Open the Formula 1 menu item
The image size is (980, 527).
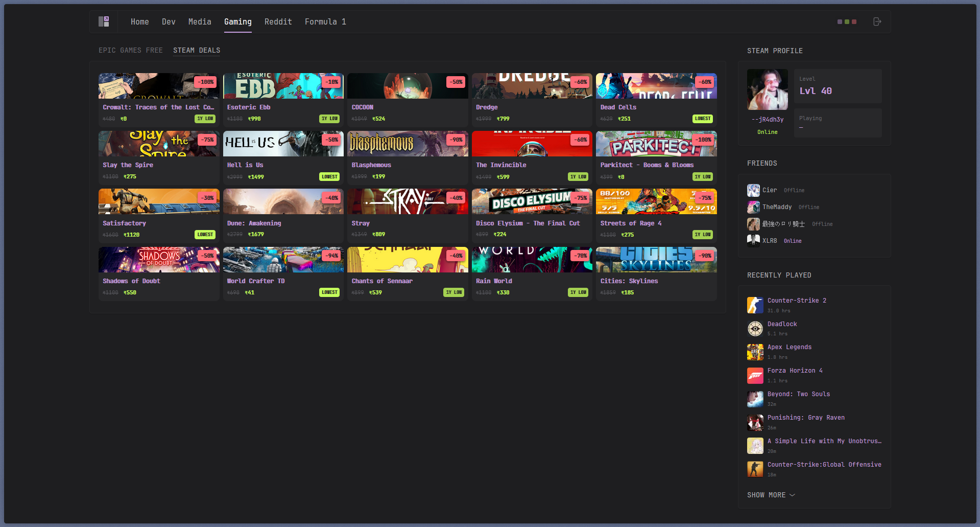(x=325, y=21)
